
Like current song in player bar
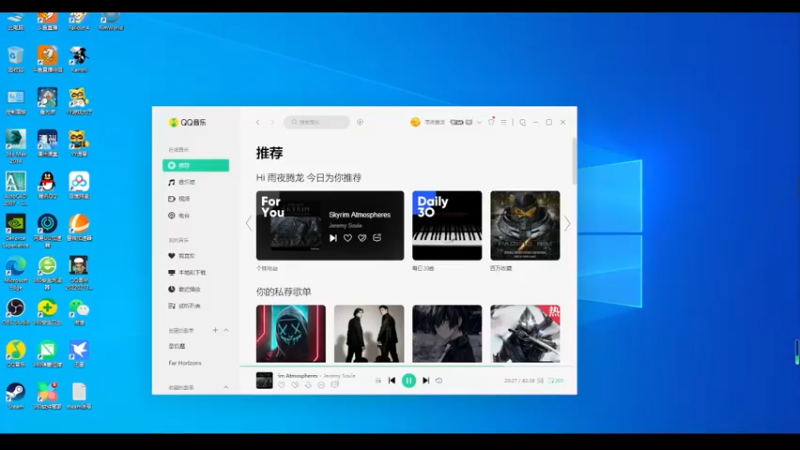(x=282, y=385)
